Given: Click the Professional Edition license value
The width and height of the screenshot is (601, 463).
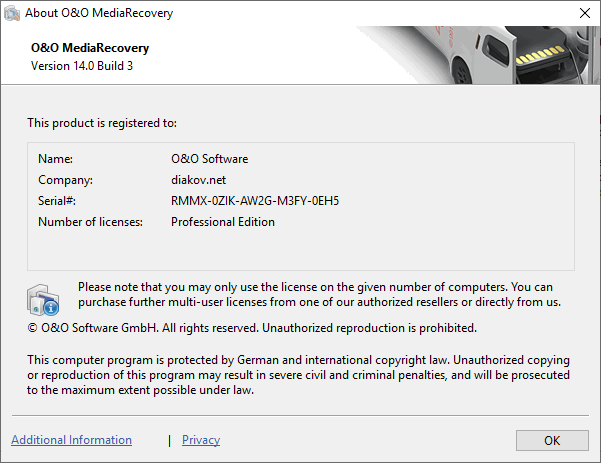Looking at the screenshot, I should click(222, 222).
